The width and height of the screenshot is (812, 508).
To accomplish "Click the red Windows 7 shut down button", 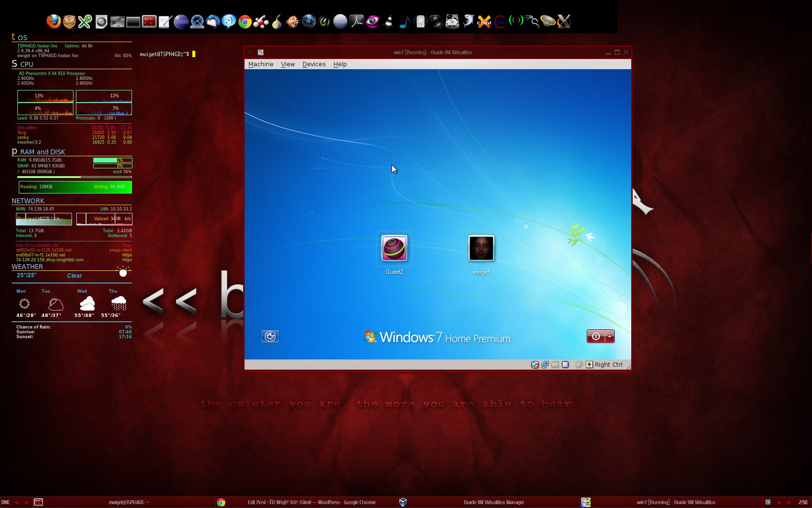I will tap(595, 336).
